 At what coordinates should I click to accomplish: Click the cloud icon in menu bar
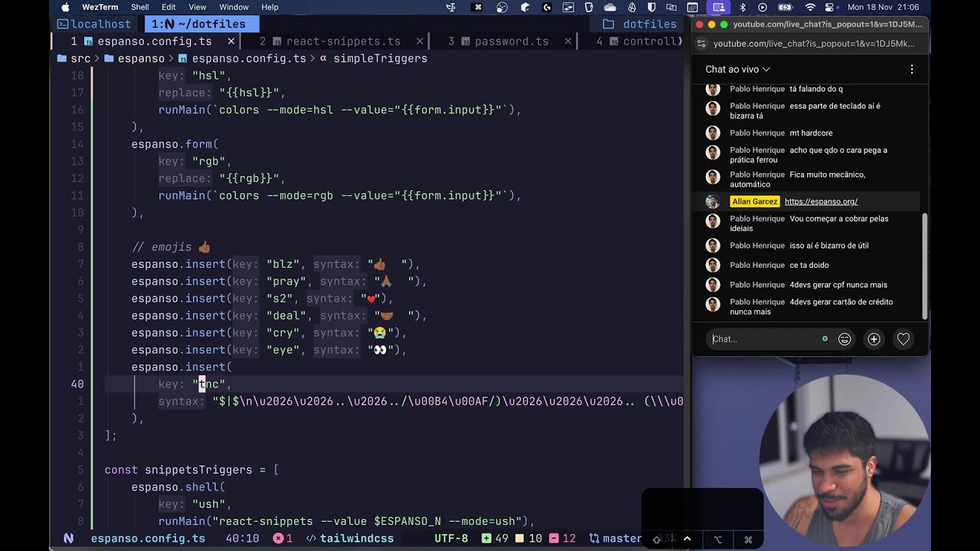pos(610,7)
